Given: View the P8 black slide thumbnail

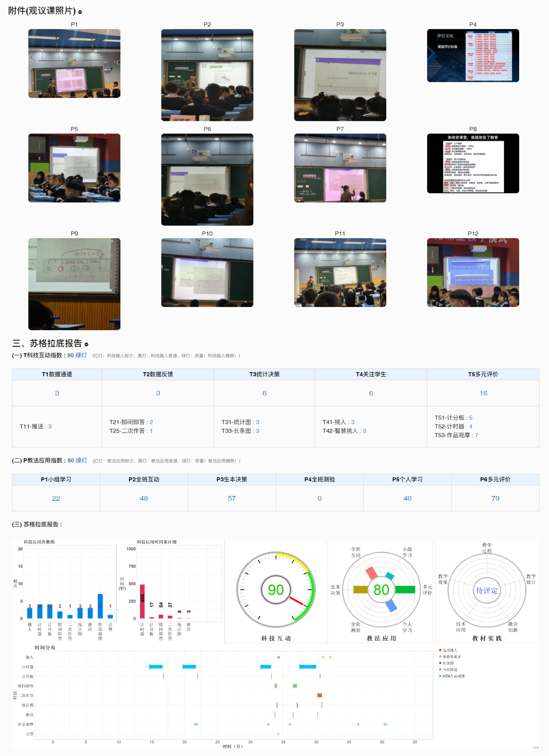Looking at the screenshot, I should 473,163.
